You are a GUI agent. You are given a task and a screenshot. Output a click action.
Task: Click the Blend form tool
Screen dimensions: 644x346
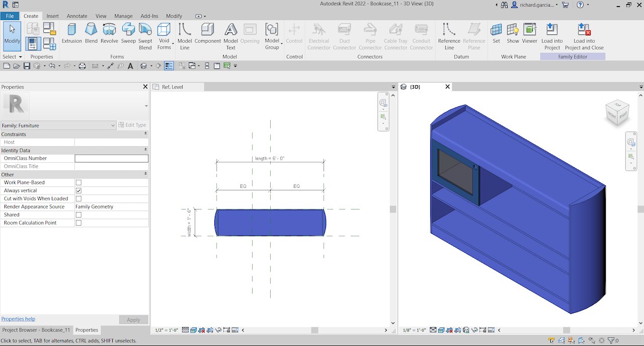[91, 33]
